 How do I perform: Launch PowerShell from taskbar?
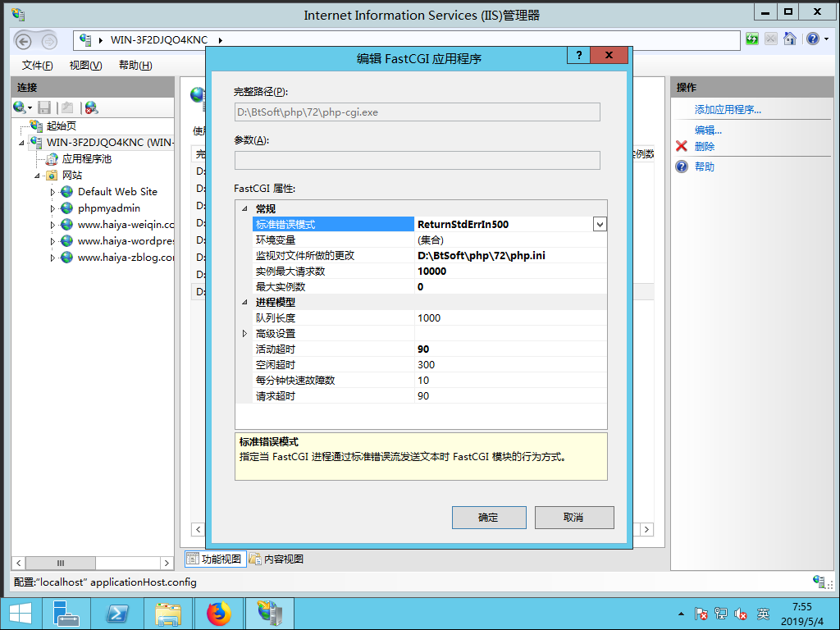117,614
